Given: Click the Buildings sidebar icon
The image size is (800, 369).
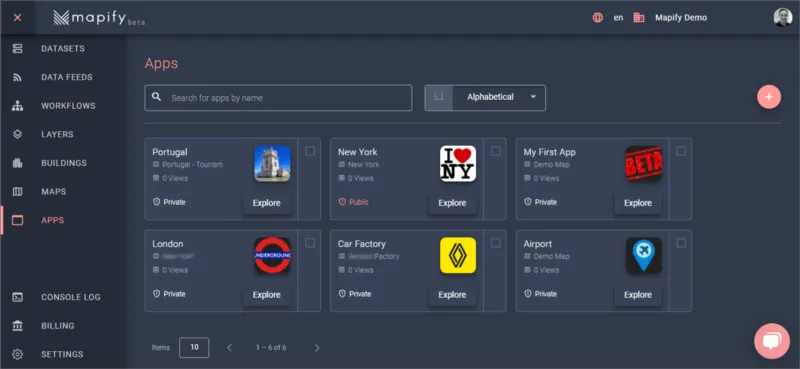Looking at the screenshot, I should pos(17,163).
